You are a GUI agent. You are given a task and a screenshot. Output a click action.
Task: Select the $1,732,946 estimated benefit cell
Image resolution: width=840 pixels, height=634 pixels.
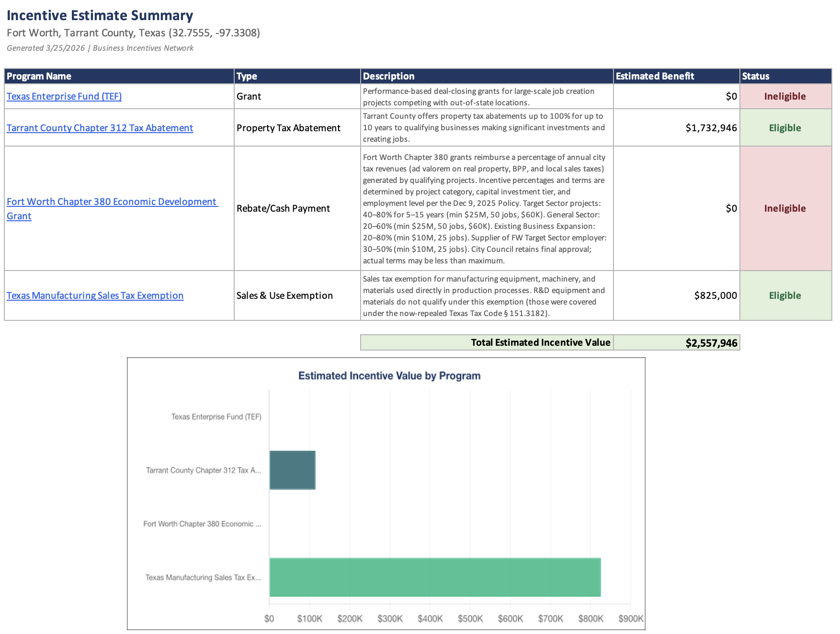click(x=711, y=128)
